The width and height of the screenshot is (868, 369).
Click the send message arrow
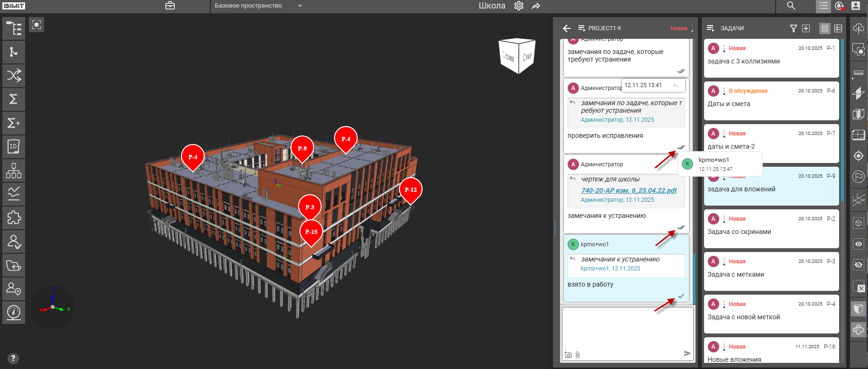(687, 353)
